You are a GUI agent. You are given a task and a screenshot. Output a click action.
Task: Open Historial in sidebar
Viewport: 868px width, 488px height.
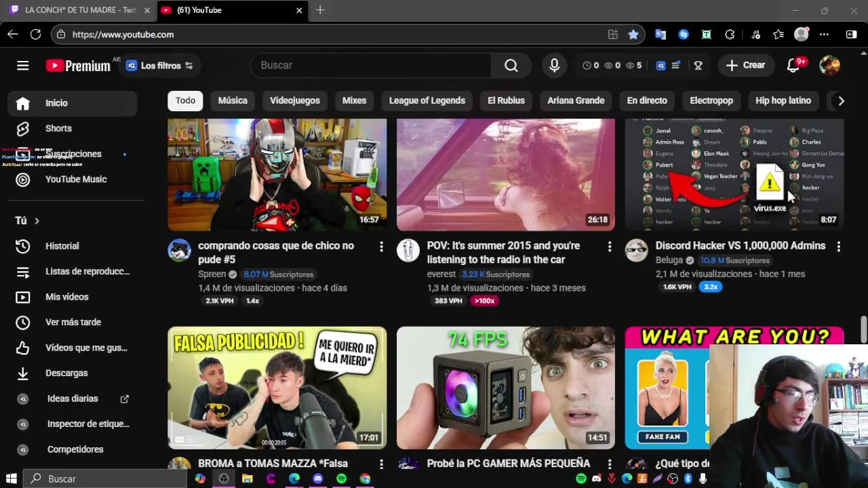coord(73,246)
